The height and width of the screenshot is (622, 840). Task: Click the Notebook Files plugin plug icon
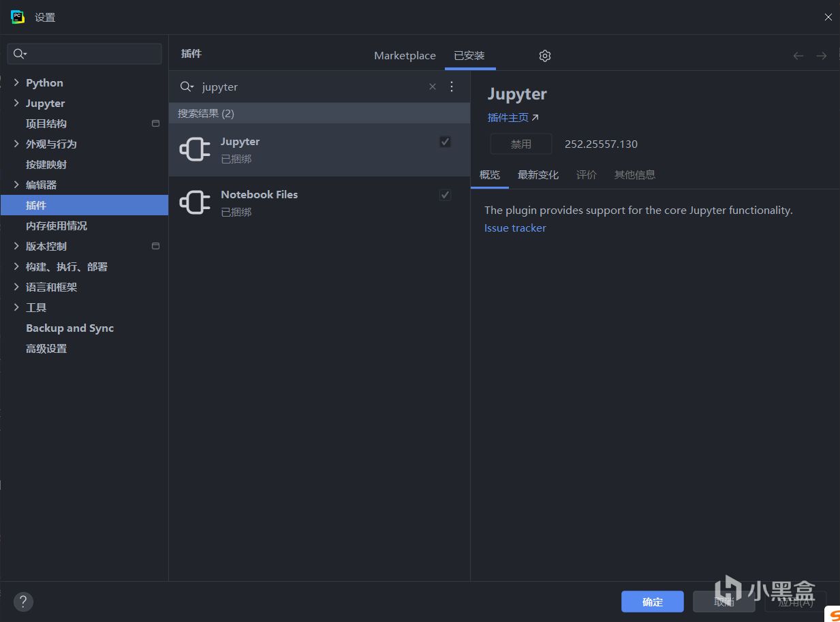[195, 202]
